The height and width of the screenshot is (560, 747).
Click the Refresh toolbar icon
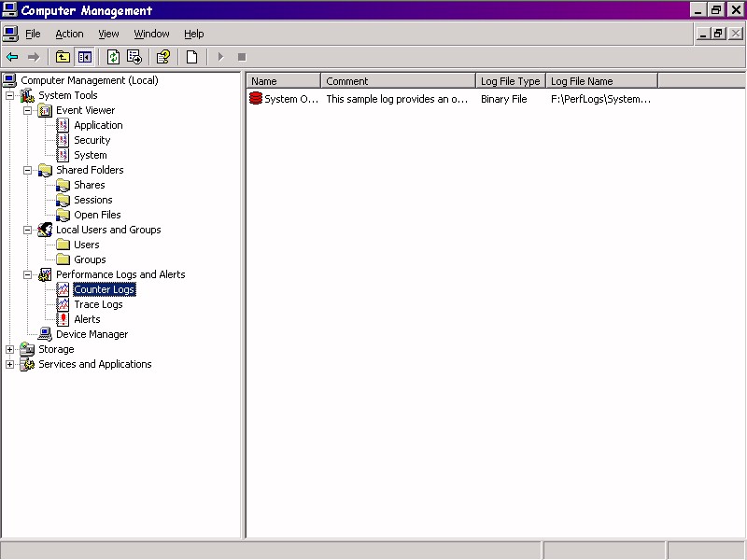coord(113,57)
